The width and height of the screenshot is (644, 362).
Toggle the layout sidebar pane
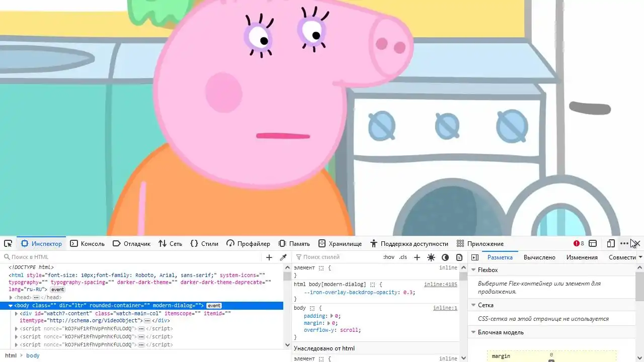tap(474, 257)
